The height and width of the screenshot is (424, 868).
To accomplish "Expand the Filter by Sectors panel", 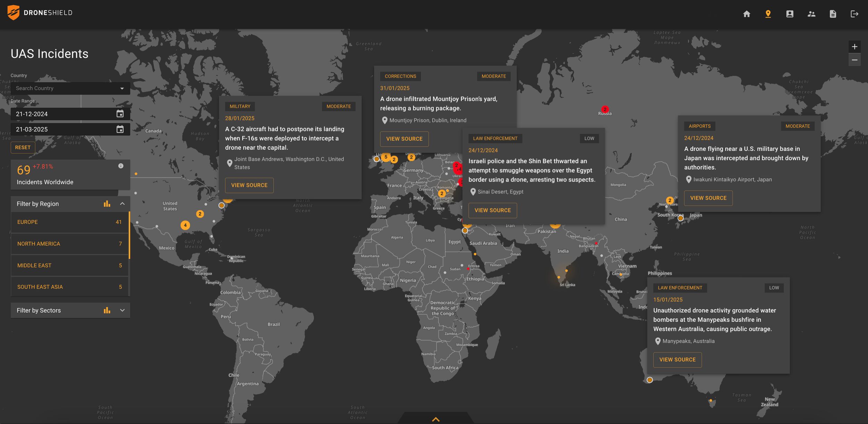I will (122, 310).
